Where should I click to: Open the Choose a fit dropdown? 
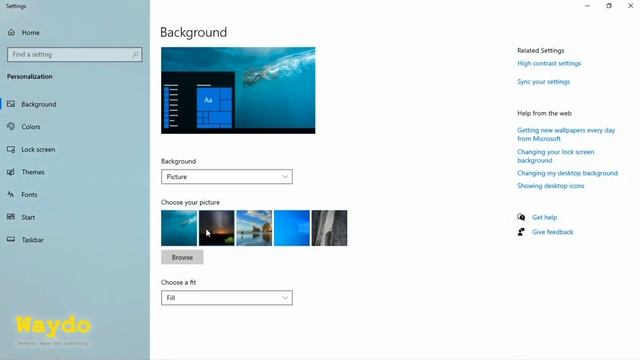(227, 298)
